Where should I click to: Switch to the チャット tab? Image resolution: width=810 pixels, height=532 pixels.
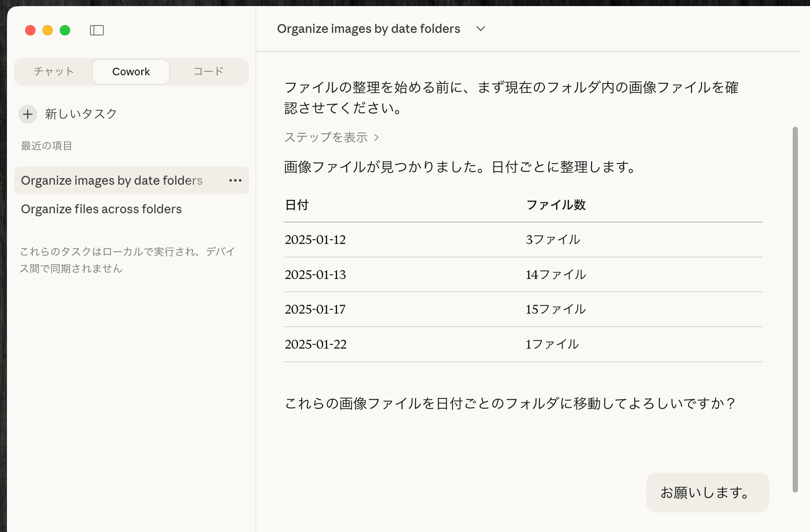click(54, 71)
